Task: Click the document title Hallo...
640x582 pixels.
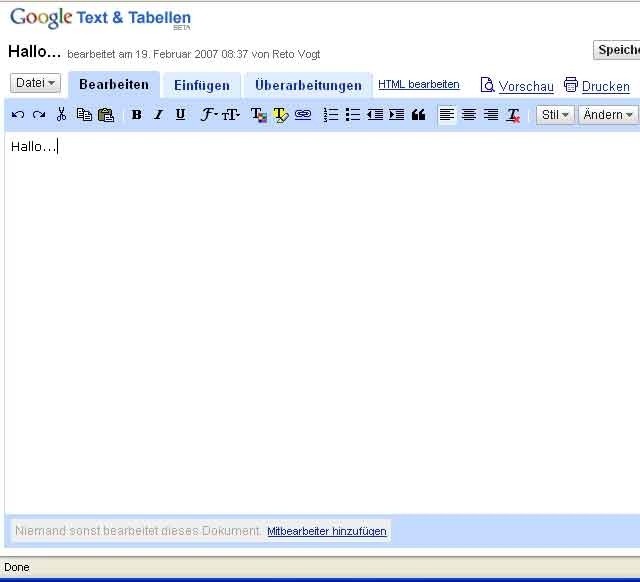Action: click(34, 52)
